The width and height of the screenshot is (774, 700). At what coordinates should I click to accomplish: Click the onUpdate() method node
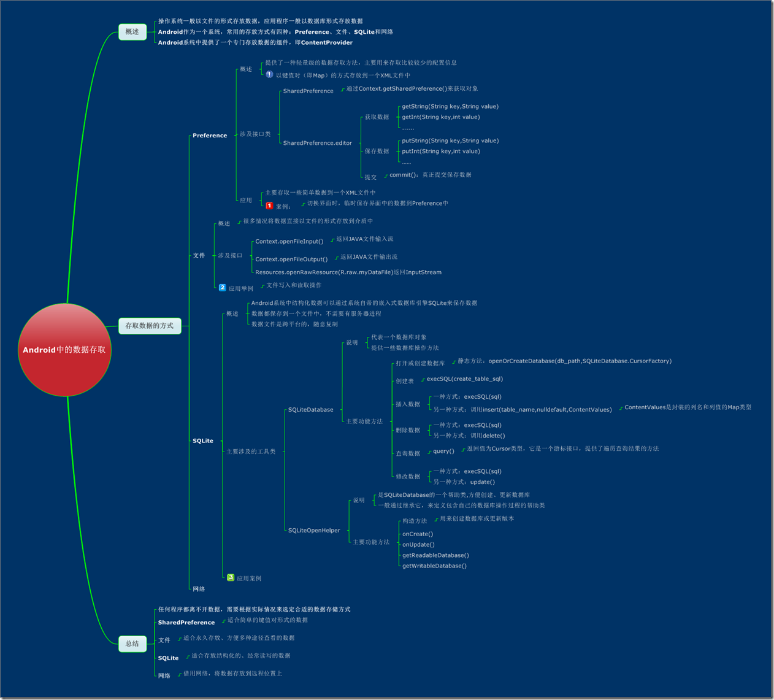418,545
